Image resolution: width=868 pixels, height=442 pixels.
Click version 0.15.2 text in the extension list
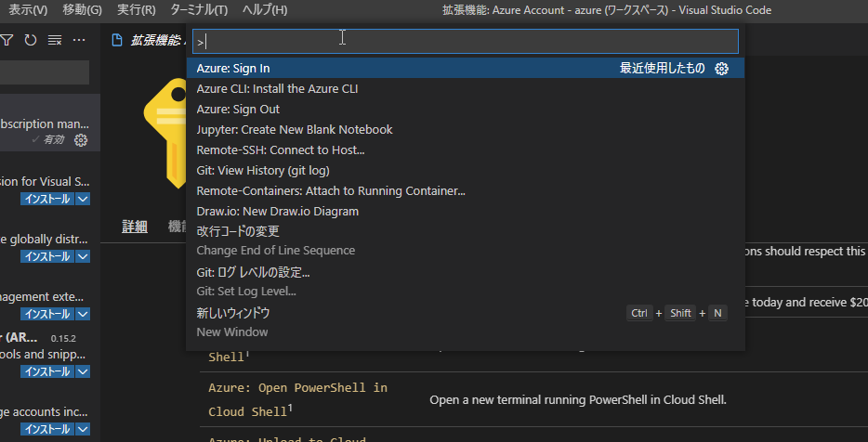63,339
